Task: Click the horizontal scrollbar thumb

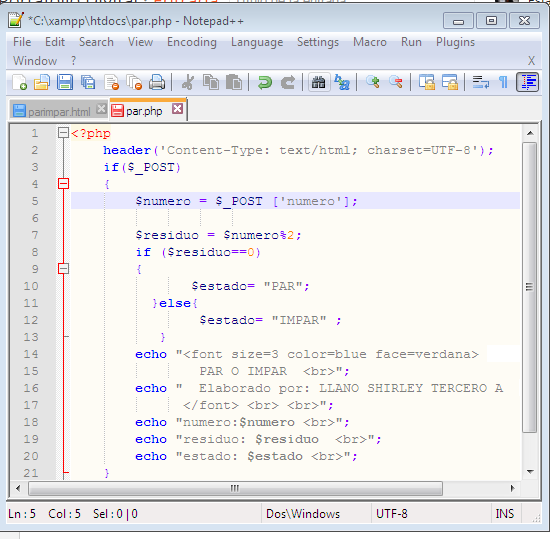Action: tap(235, 488)
